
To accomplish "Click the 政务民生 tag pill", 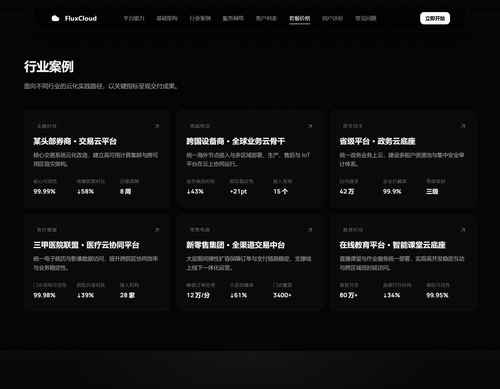I will pyautogui.click(x=353, y=126).
